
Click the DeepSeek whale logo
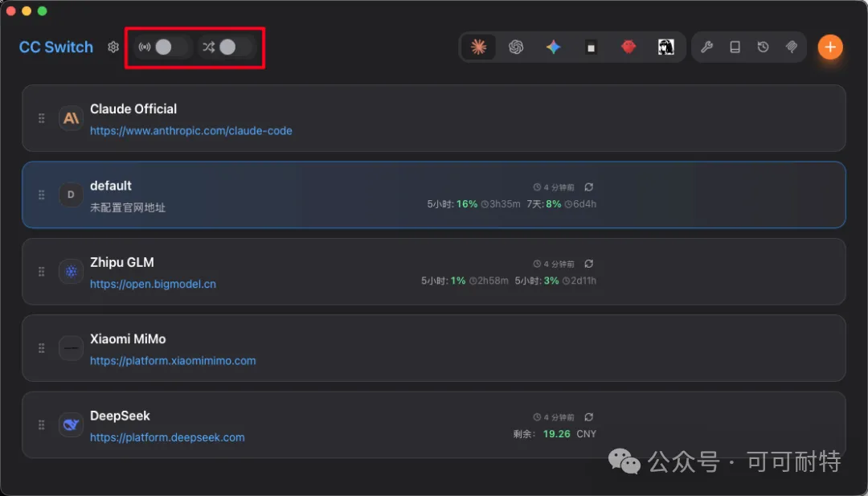pyautogui.click(x=71, y=424)
